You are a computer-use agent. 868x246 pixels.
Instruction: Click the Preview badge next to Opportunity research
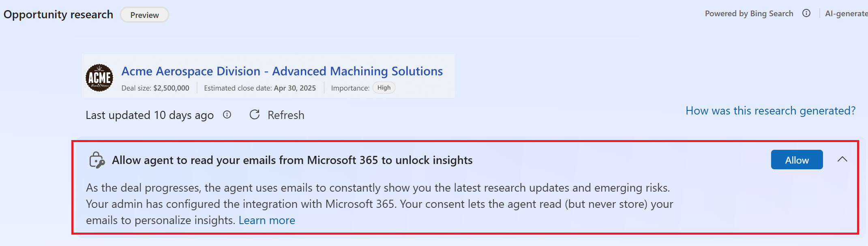coord(144,15)
